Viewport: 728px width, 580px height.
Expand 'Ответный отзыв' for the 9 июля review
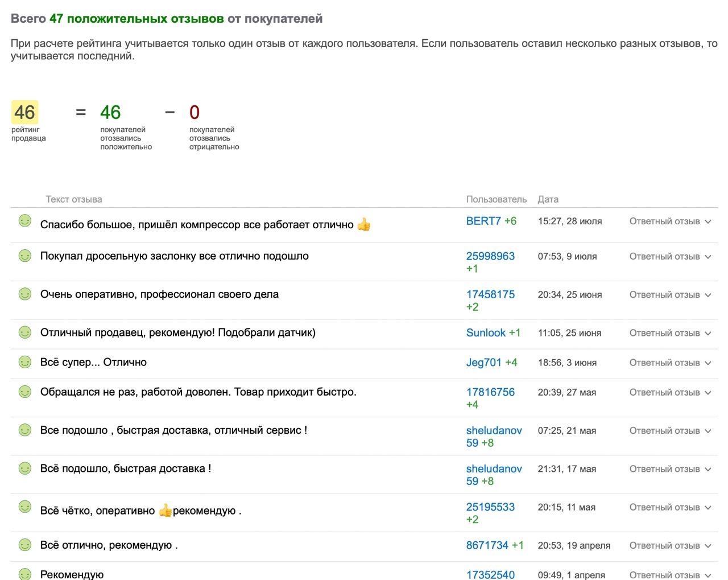tap(670, 257)
